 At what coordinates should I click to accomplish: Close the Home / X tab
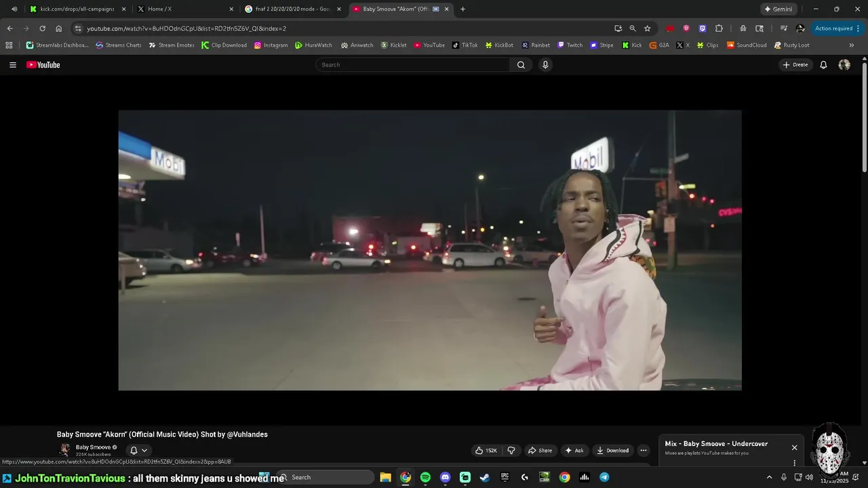(x=231, y=9)
